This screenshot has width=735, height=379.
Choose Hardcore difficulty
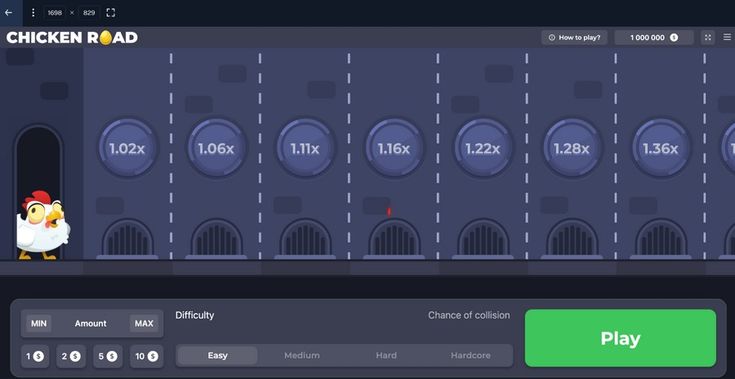[x=471, y=356]
